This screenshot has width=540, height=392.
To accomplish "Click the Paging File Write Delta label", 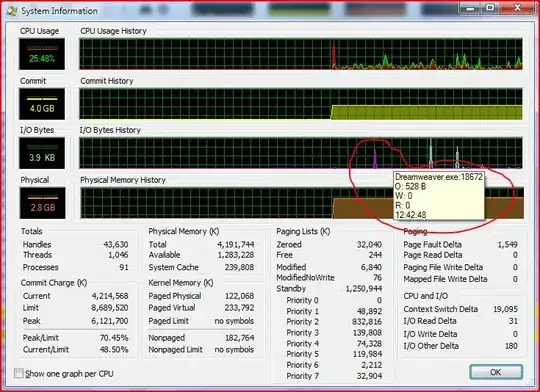I will (443, 267).
